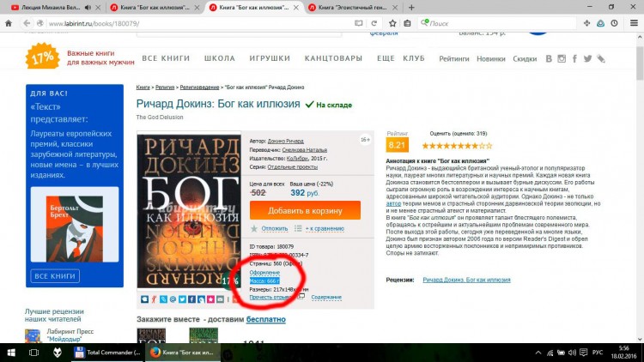Screen dimensions: 644x362
Task: Expand the 'Оформление' details link
Action: 264,272
